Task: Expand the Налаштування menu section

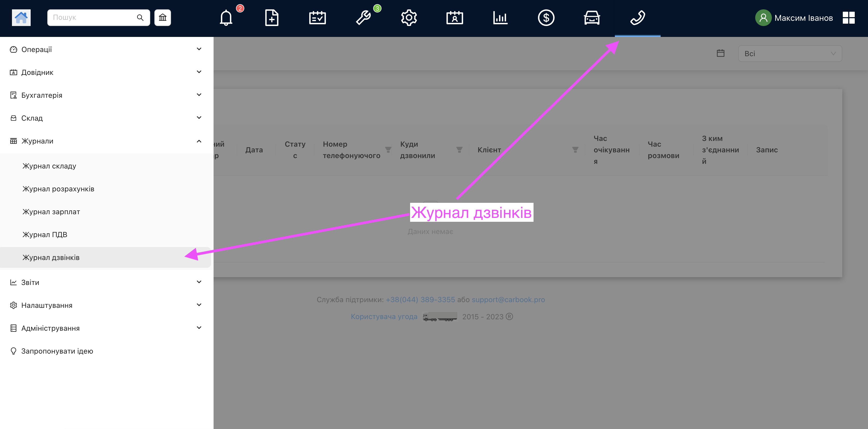Action: pos(106,305)
